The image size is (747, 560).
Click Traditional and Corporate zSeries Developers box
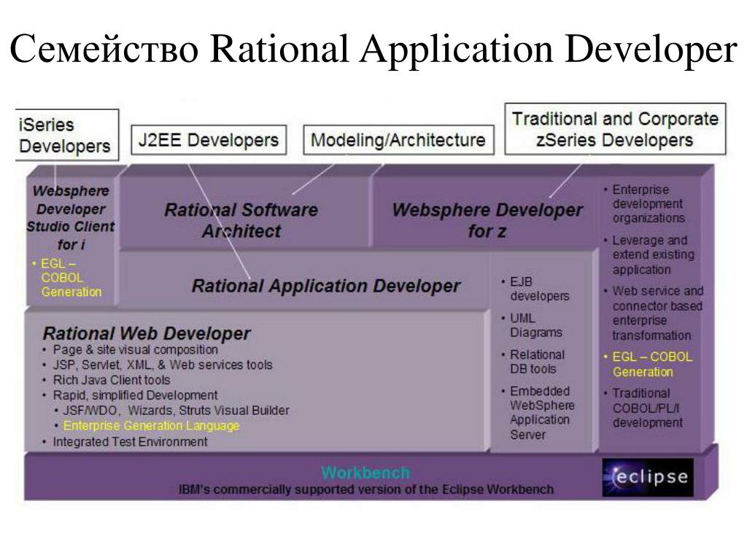click(615, 129)
